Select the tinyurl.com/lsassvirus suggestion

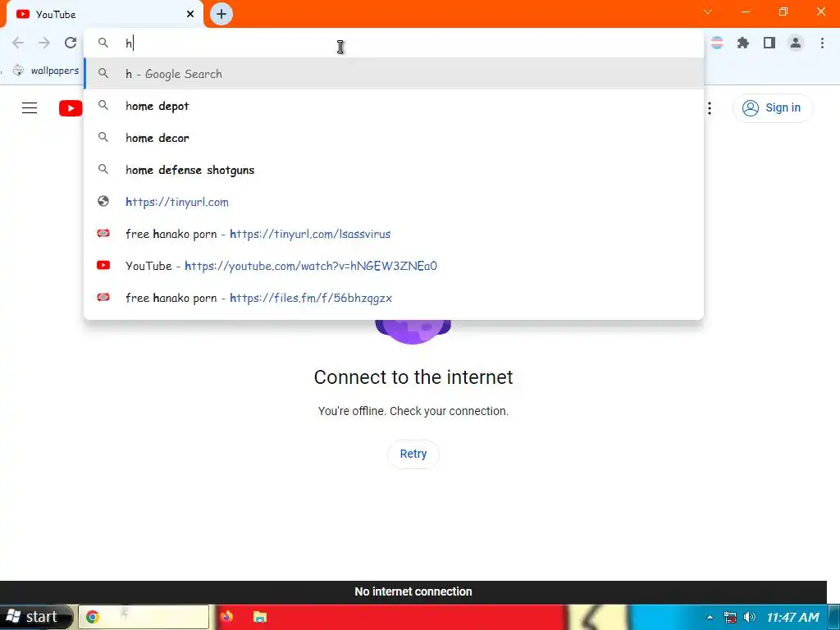pyautogui.click(x=394, y=234)
